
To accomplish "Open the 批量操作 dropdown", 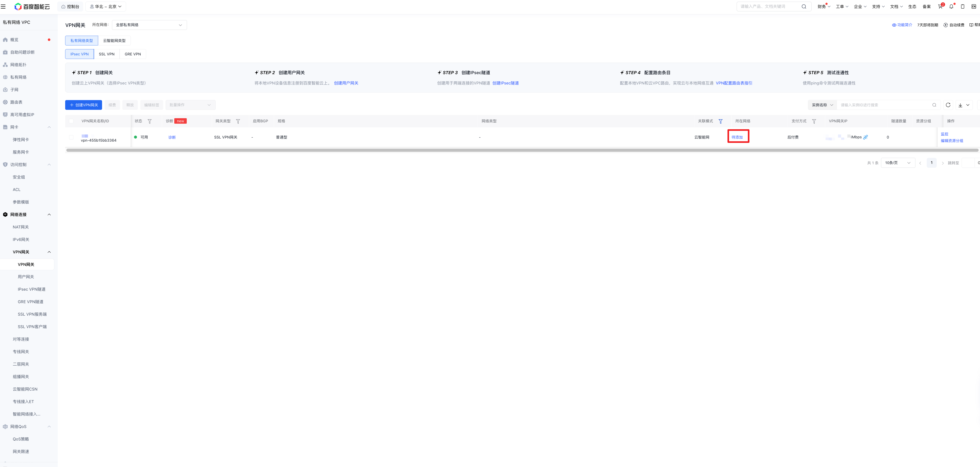I will [x=190, y=105].
